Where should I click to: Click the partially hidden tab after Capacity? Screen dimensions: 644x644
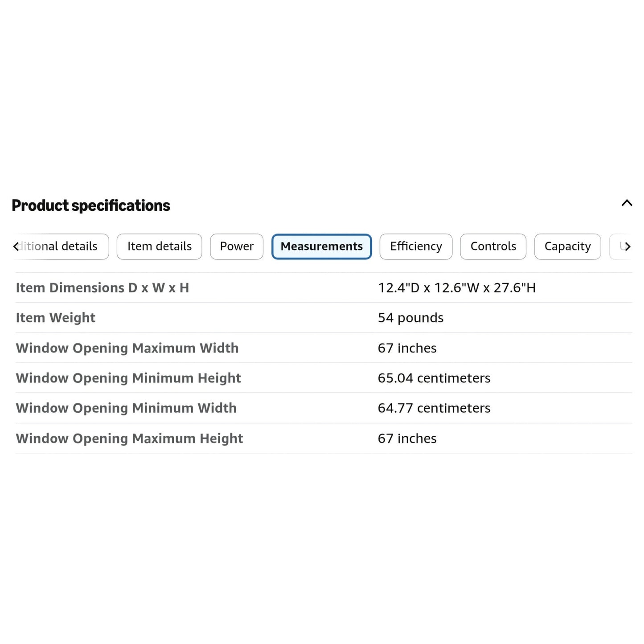coord(620,246)
